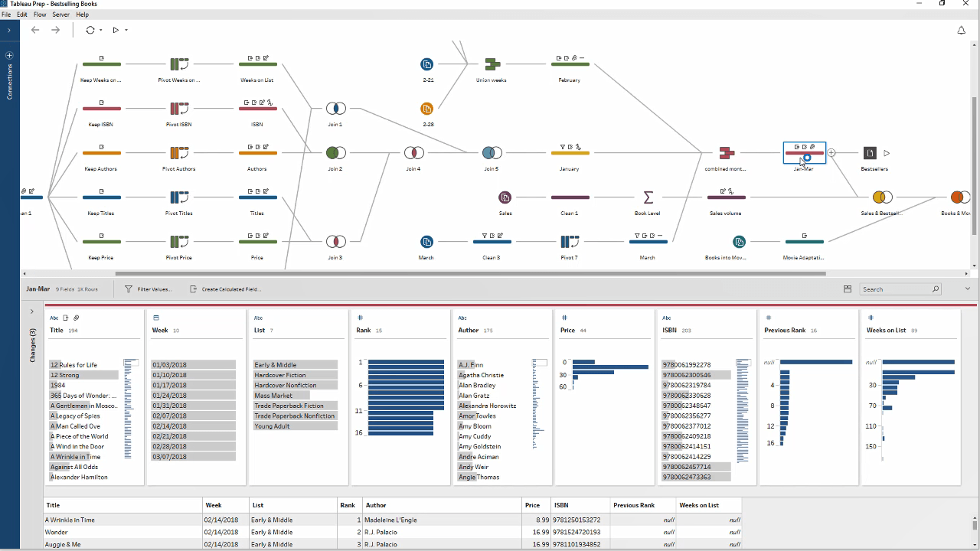Collapse the profile pane chevron
Viewport: 980px width, 551px height.
pyautogui.click(x=968, y=289)
